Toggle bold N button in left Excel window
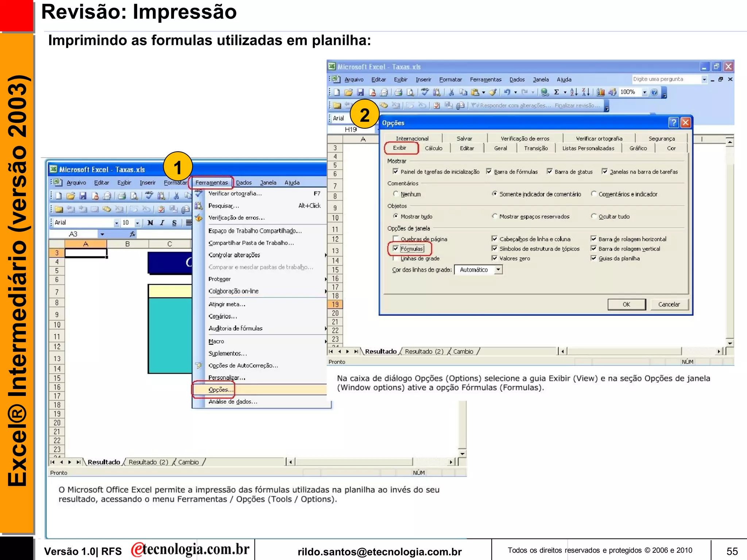Screen dimensions: 747x560 [150, 223]
